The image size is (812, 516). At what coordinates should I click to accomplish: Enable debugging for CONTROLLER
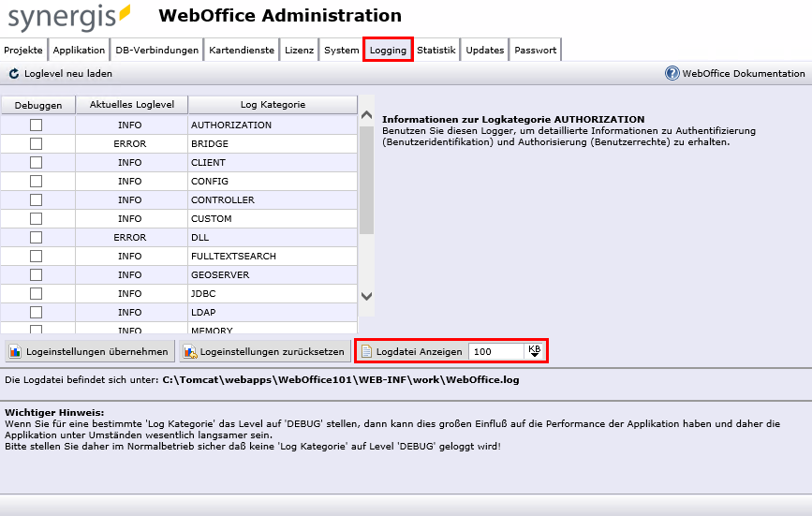point(36,199)
